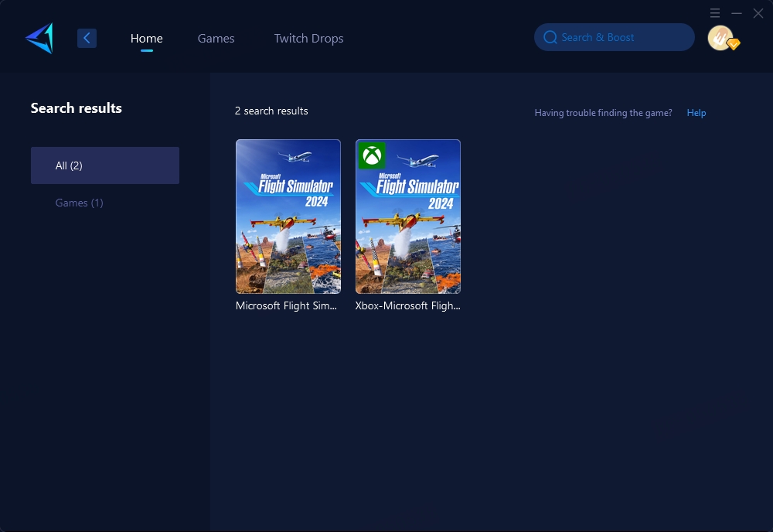The image size is (773, 532).
Task: Open the hamburger menu icon
Action: coord(715,13)
